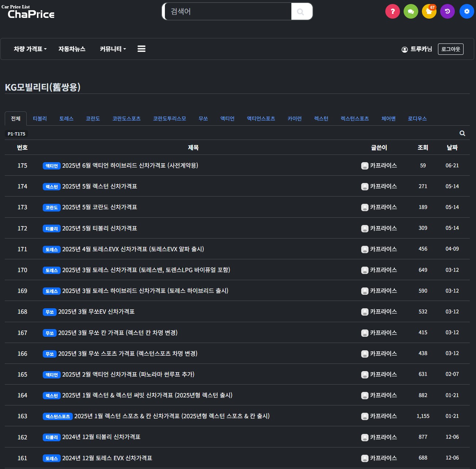Open post 2025년 5월 티볼리 신차가격표

(x=99, y=228)
